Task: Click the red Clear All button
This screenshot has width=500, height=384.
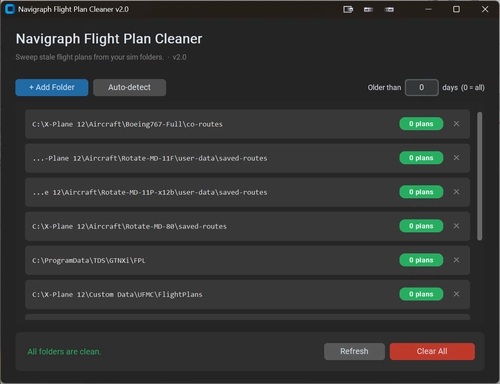Action: pyautogui.click(x=432, y=351)
